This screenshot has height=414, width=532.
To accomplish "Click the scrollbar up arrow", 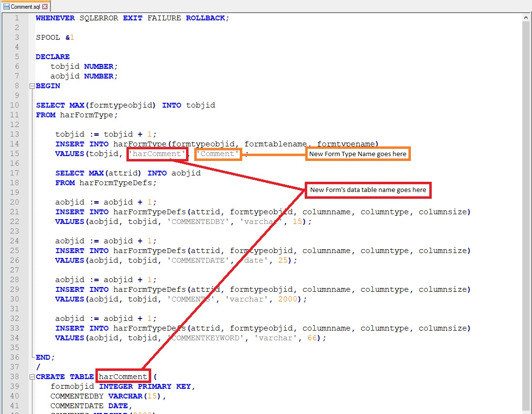I will (x=527, y=17).
